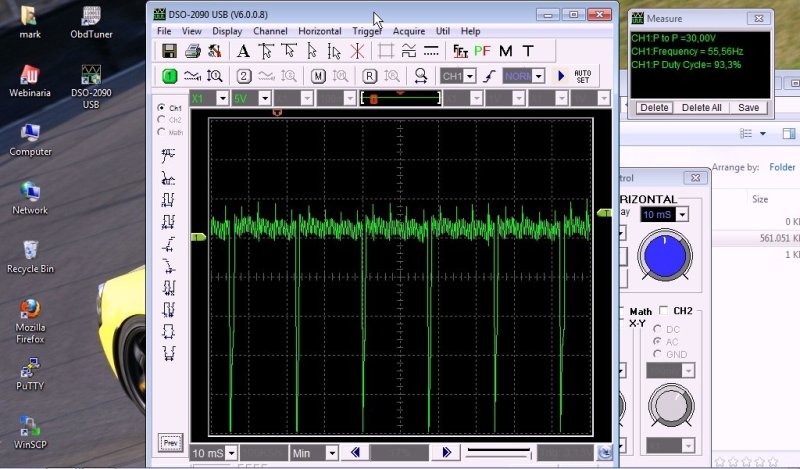Screen dimensions: 800x469
Task: Select the crossed-lines red X cursor tool
Action: pyautogui.click(x=358, y=51)
